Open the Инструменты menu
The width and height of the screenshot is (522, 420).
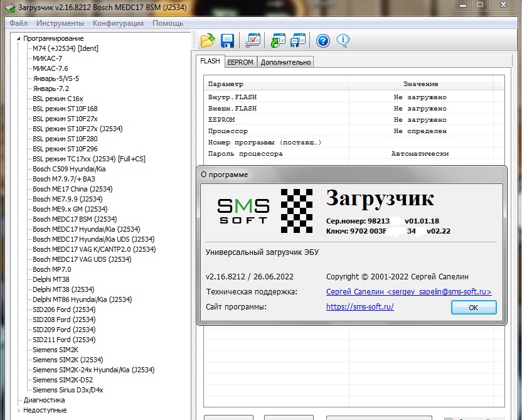tap(60, 23)
